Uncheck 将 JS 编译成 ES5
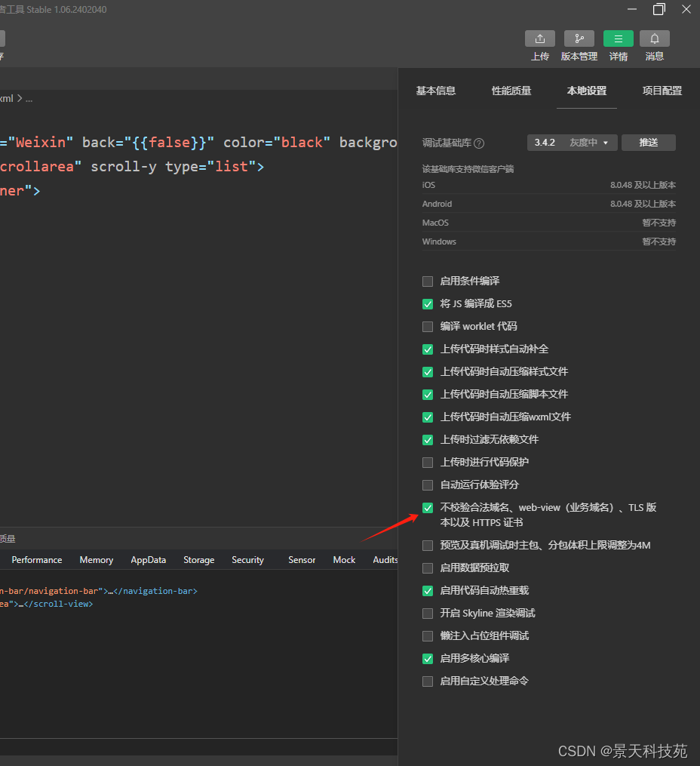Viewport: 700px width, 766px height. (428, 304)
